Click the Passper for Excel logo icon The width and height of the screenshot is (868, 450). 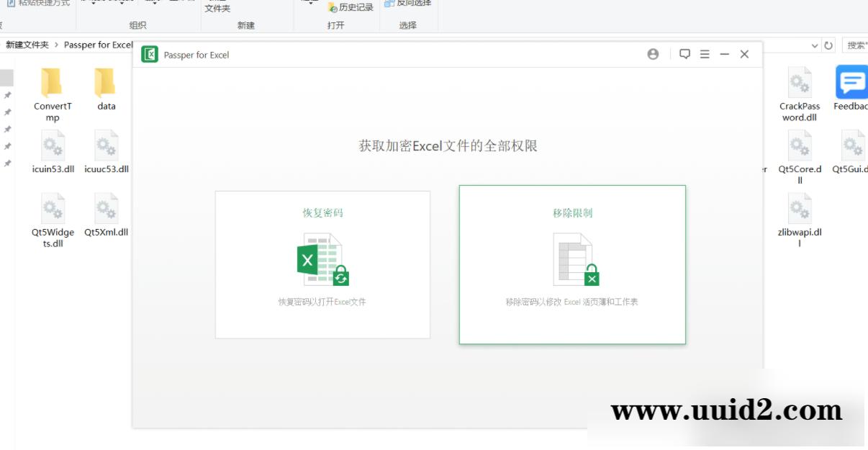click(150, 54)
